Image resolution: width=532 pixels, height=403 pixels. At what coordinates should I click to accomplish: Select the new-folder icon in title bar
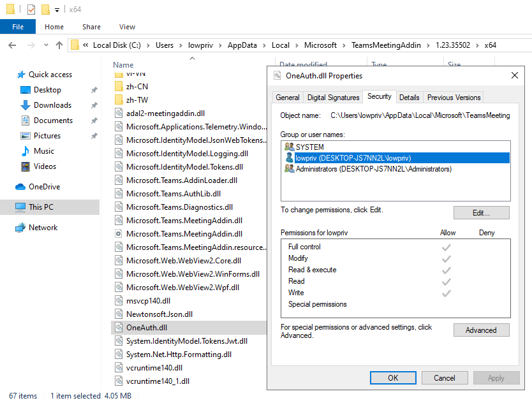[45, 10]
